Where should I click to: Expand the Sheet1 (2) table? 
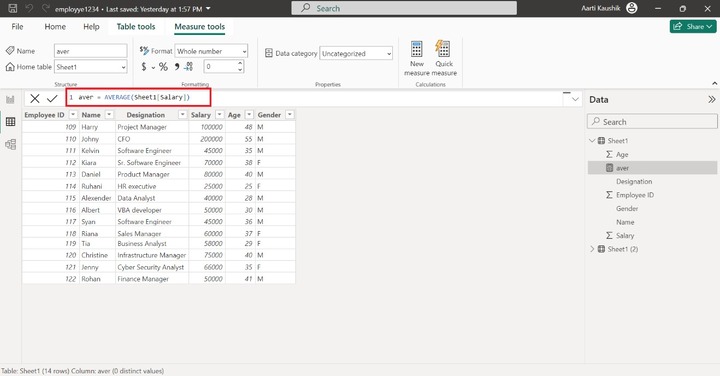(x=592, y=249)
